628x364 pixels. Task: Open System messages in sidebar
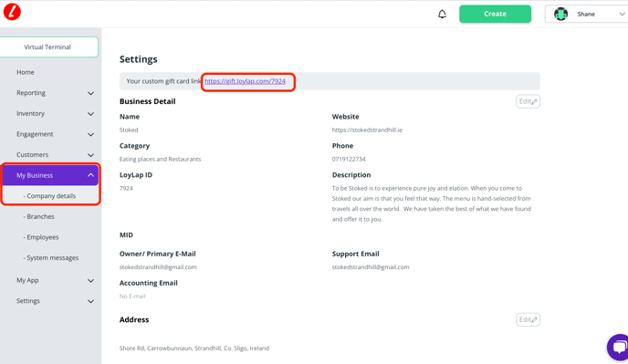pyautogui.click(x=51, y=258)
